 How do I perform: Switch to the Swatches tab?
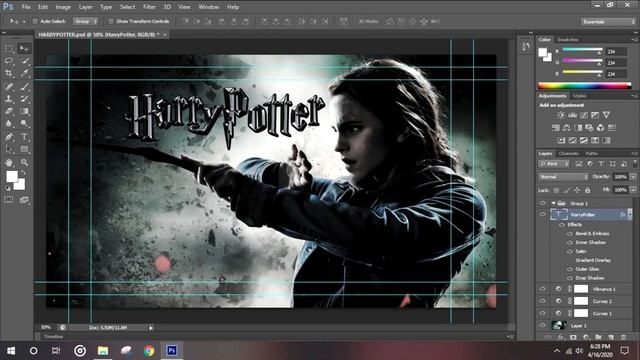[x=568, y=40]
